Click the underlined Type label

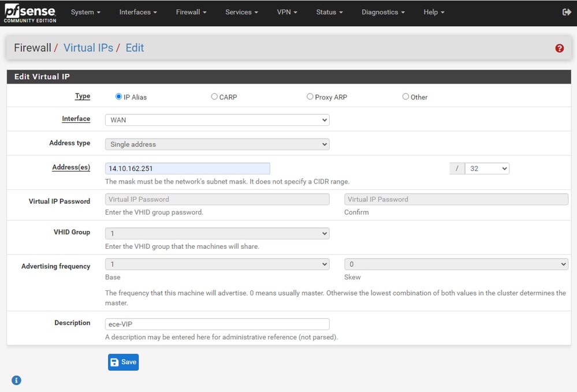click(83, 96)
